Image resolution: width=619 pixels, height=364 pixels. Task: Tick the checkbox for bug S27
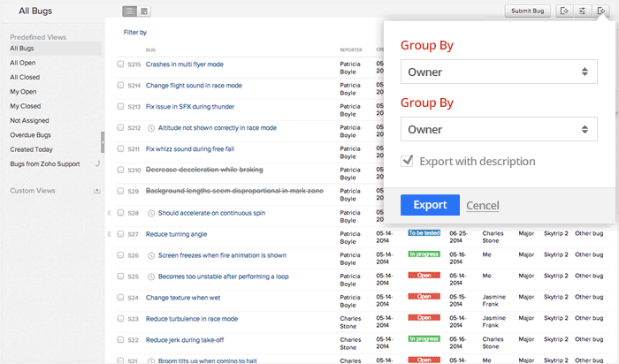coord(120,234)
